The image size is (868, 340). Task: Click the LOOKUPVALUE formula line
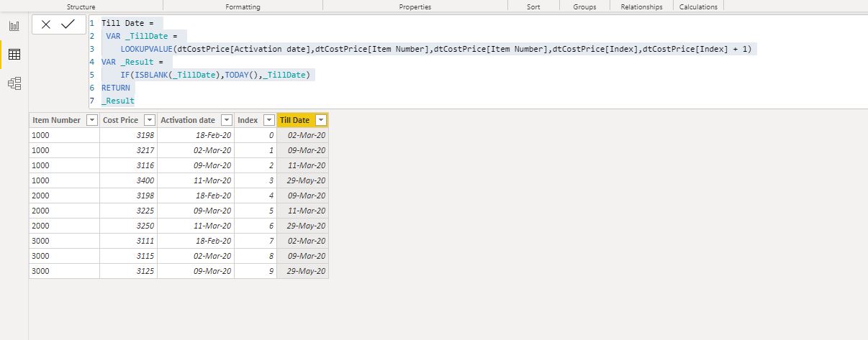point(436,49)
